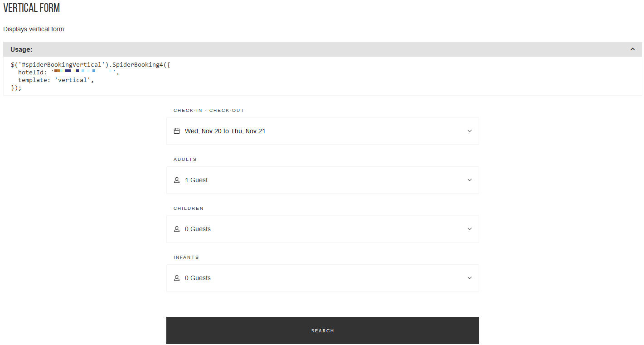The image size is (644, 345).
Task: Open the Adults dropdown chevron
Action: pos(470,180)
